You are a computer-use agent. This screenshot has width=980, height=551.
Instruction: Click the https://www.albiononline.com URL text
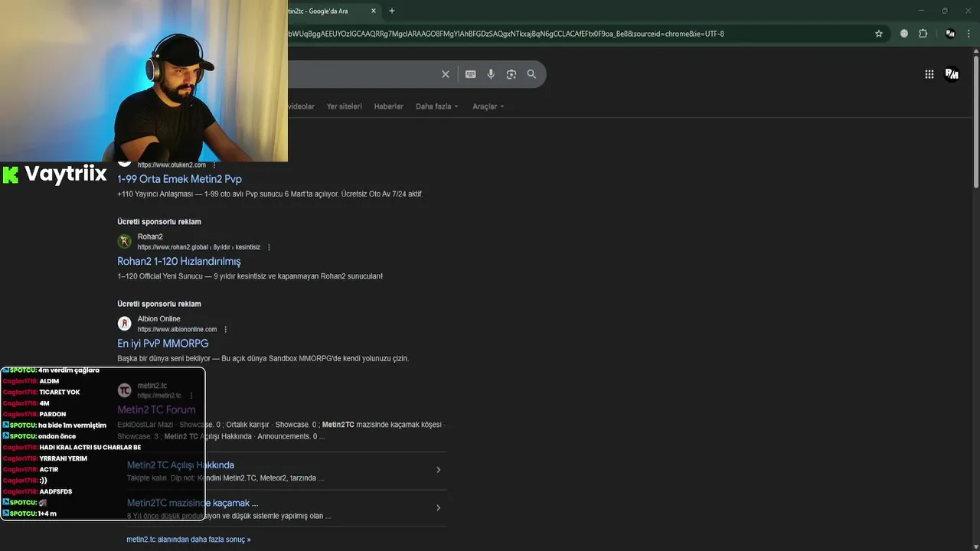pos(177,330)
